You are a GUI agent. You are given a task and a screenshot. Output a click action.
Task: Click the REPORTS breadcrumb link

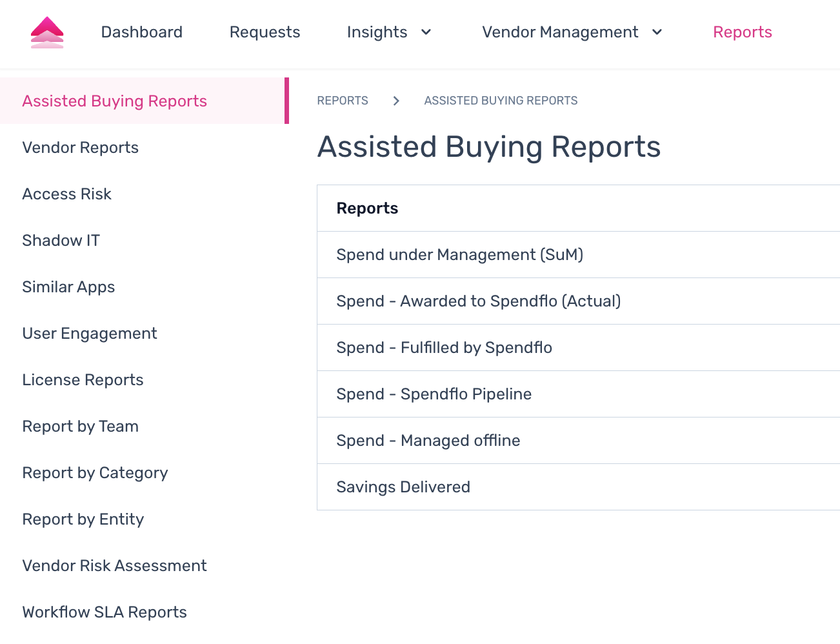343,101
